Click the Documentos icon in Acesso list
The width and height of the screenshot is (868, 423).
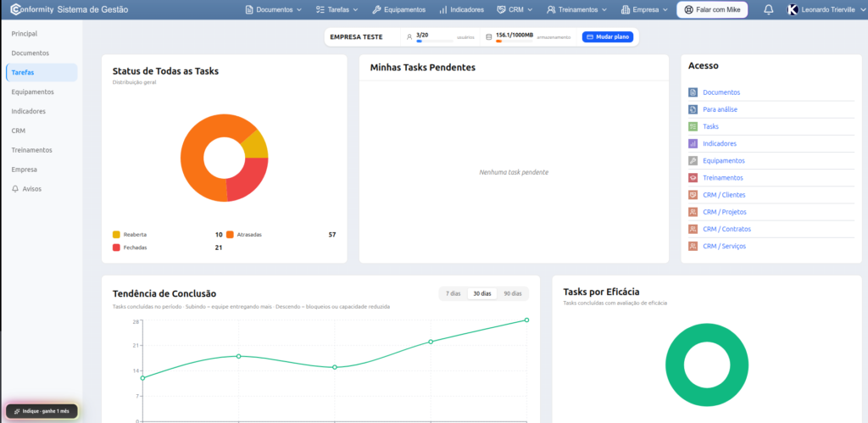point(693,92)
